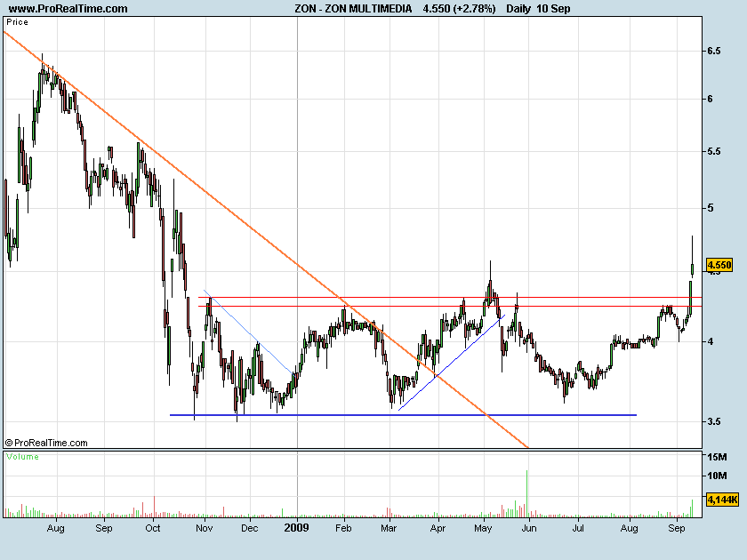The image size is (747, 560).
Task: Click the 4.550 (+2.78%) quote in header
Action: pos(459,9)
